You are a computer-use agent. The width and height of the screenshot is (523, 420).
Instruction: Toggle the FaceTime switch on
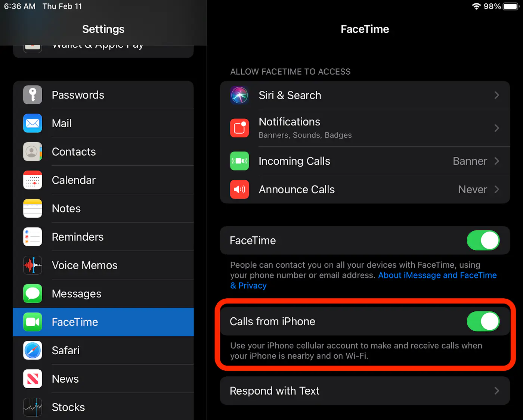pos(483,240)
